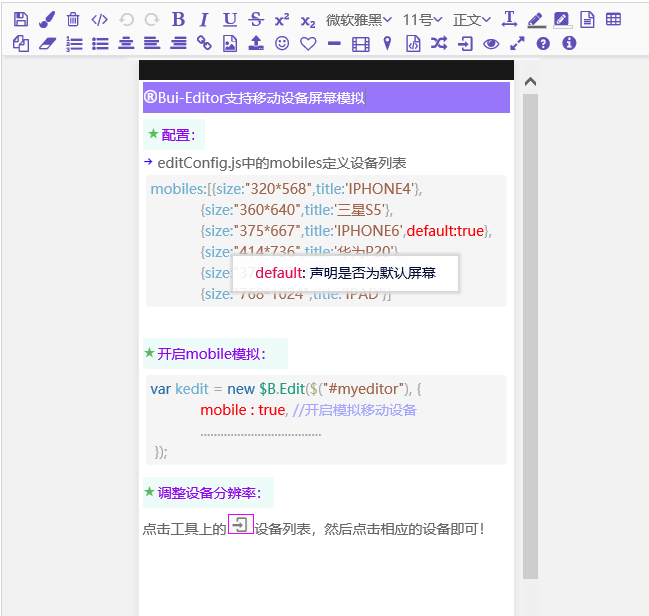Image resolution: width=649 pixels, height=616 pixels.
Task: Insert a link with the chain icon
Action: tap(204, 43)
